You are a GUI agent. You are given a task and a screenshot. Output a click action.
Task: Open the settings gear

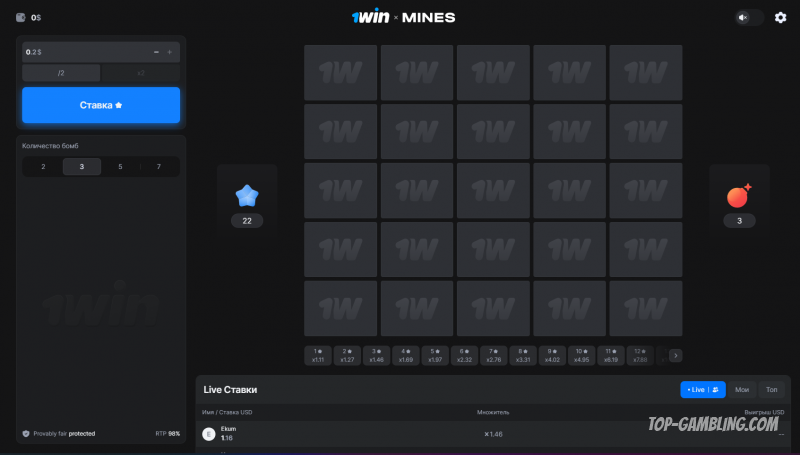click(780, 17)
